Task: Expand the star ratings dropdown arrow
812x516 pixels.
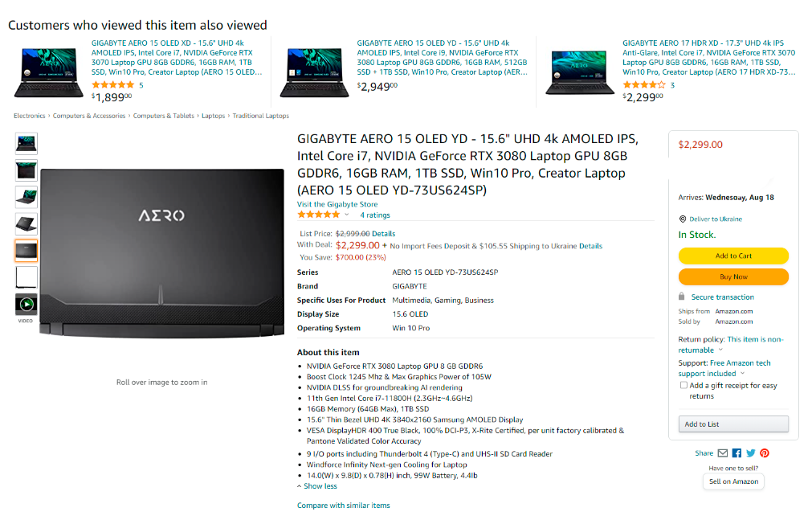Action: coord(346,215)
